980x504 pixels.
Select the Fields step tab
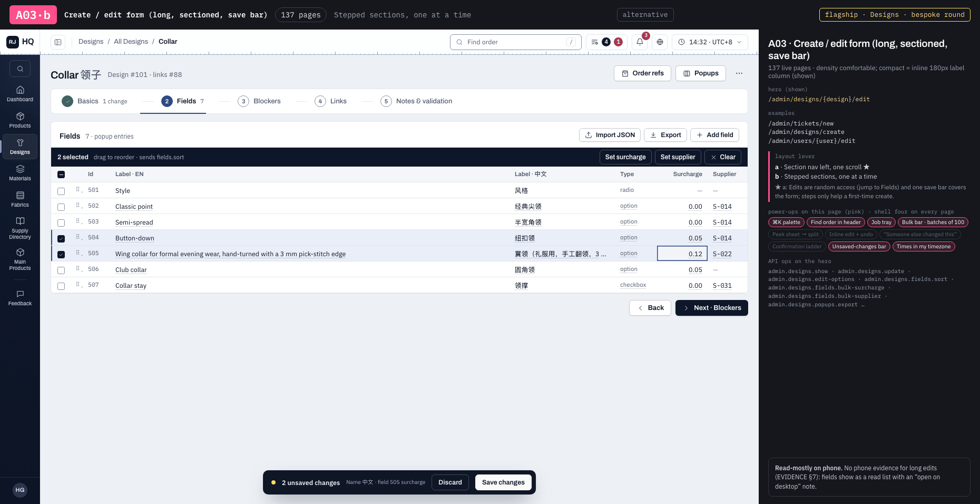click(183, 101)
